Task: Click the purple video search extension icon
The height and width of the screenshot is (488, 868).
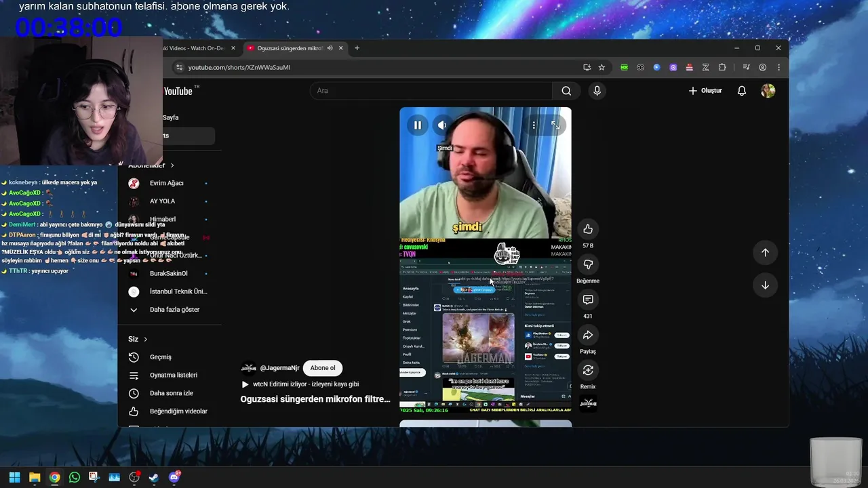Action: 673,67
